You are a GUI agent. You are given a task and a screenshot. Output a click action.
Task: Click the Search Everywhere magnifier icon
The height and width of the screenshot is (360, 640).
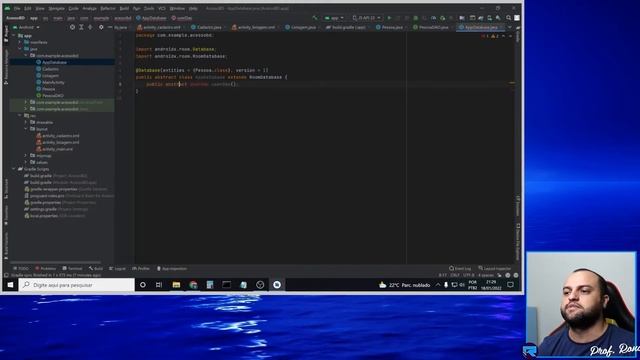[509, 18]
